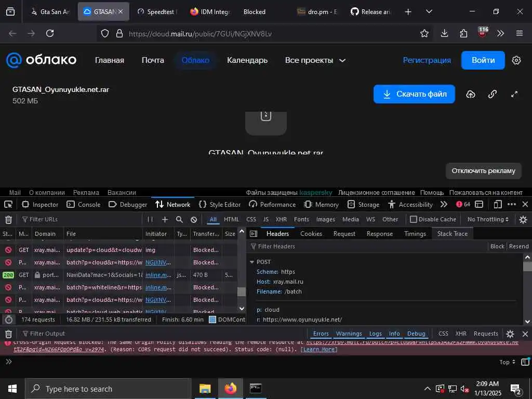Select the Cookies tab in request details

click(x=311, y=234)
